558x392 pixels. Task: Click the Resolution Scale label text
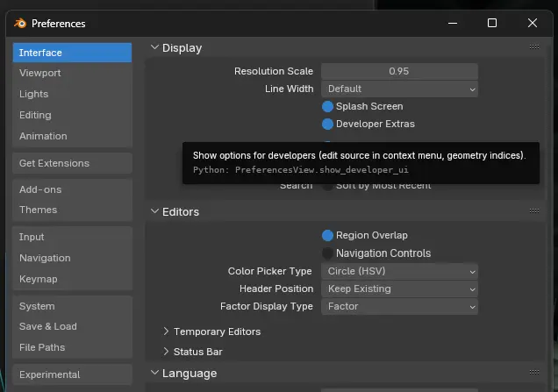pyautogui.click(x=274, y=72)
